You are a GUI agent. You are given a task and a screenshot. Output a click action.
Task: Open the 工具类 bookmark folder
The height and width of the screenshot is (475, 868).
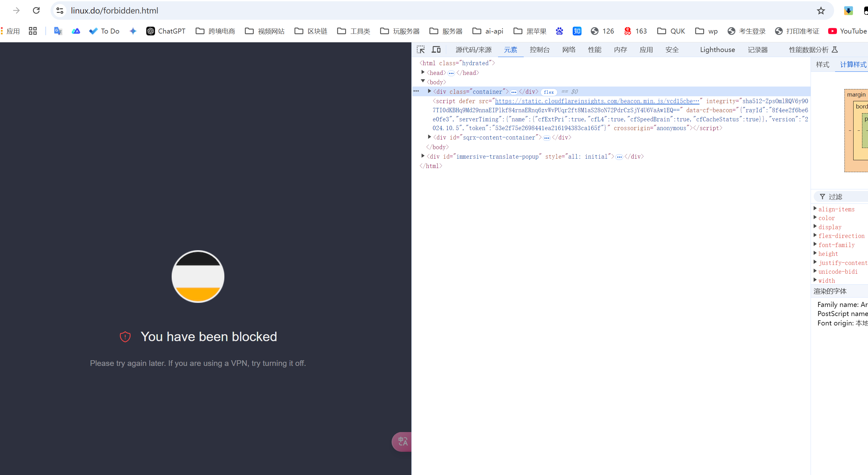click(x=354, y=31)
